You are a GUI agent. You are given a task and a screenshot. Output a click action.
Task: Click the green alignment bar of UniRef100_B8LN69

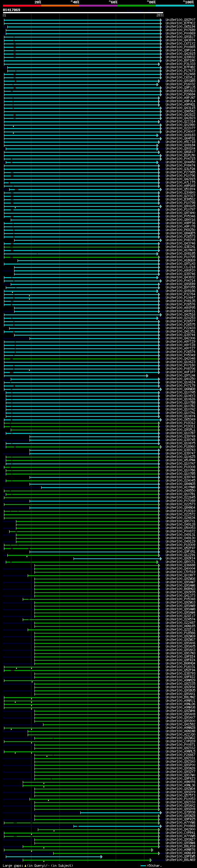[x=87, y=860]
